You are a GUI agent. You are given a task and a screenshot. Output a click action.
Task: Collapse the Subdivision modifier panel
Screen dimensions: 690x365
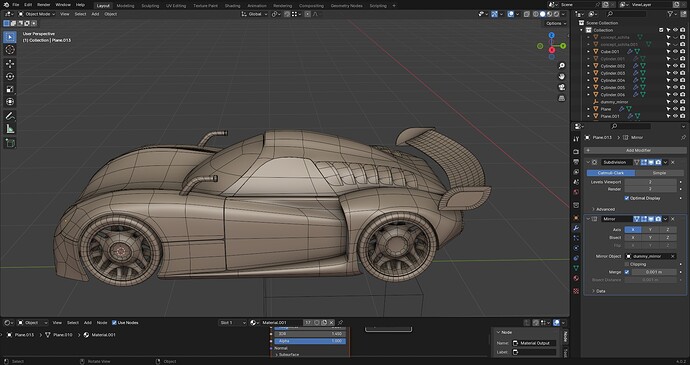[x=588, y=162]
